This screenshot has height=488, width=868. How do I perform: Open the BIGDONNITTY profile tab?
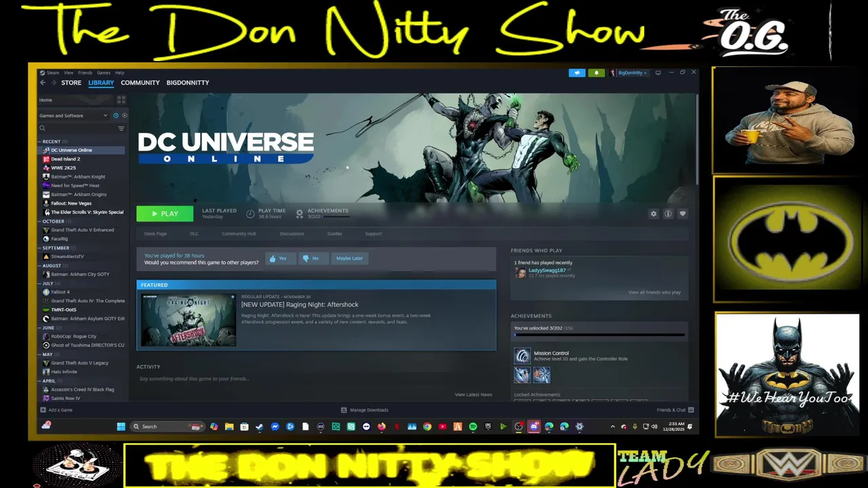click(x=188, y=83)
